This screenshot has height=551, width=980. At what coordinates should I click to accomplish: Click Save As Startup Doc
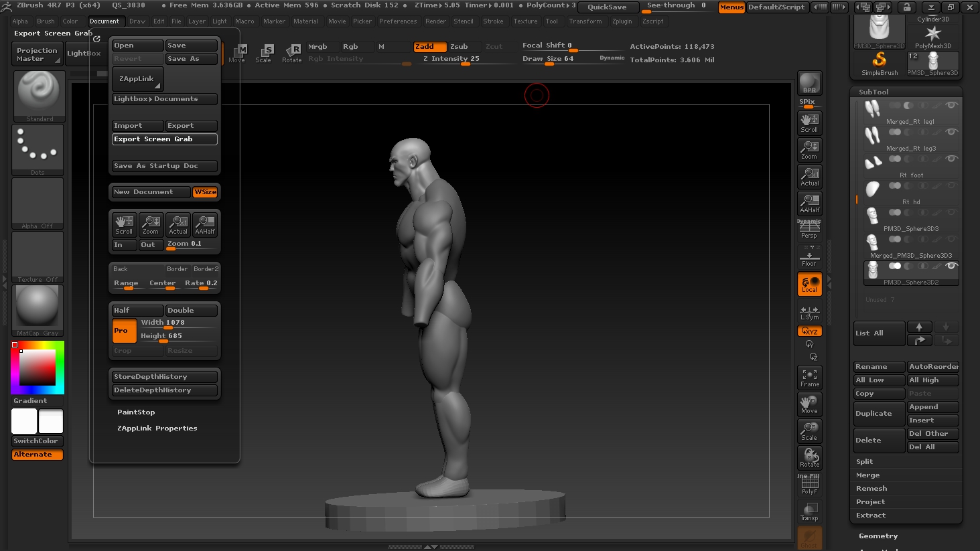click(164, 165)
